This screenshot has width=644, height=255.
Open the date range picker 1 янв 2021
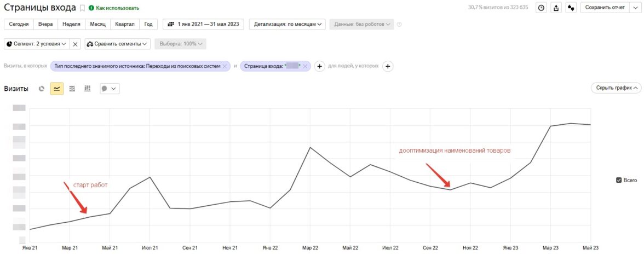pos(203,24)
